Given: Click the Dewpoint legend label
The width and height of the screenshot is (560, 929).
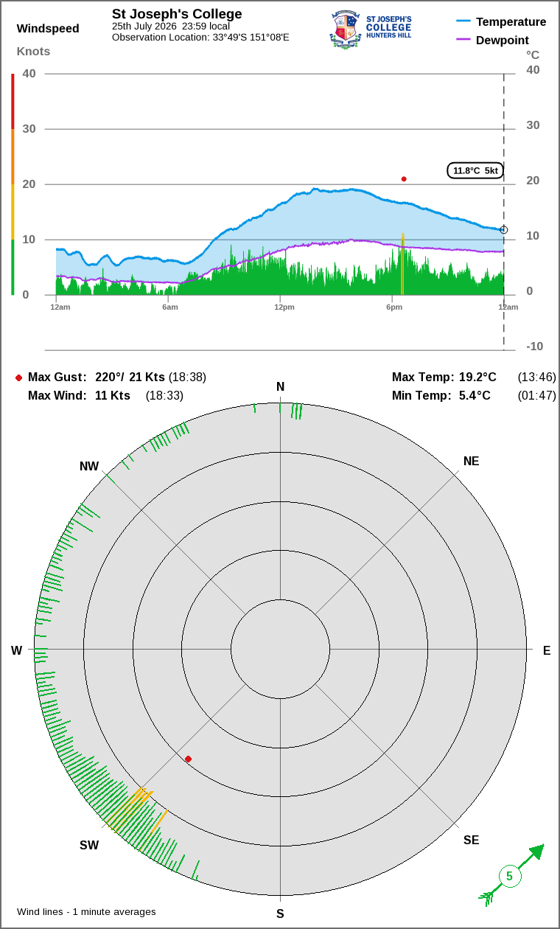Looking at the screenshot, I should [x=503, y=40].
